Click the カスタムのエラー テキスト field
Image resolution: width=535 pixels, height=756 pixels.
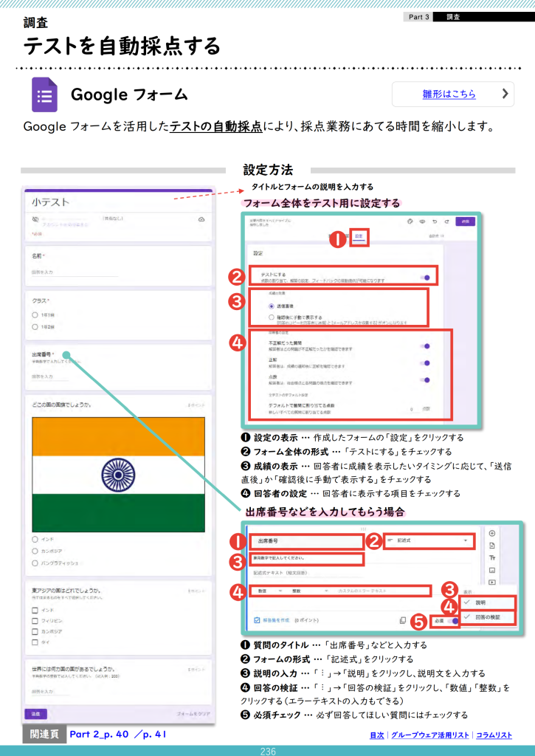pyautogui.click(x=383, y=591)
